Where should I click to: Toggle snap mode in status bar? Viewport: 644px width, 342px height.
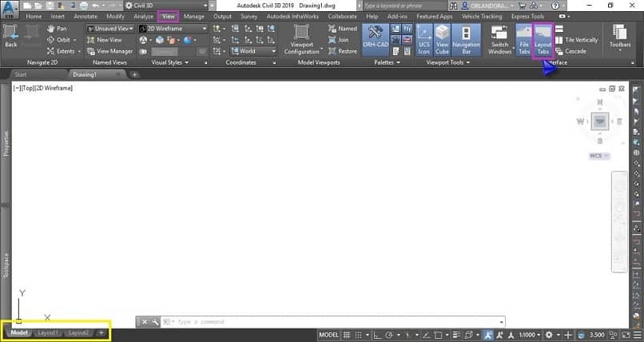[358, 335]
